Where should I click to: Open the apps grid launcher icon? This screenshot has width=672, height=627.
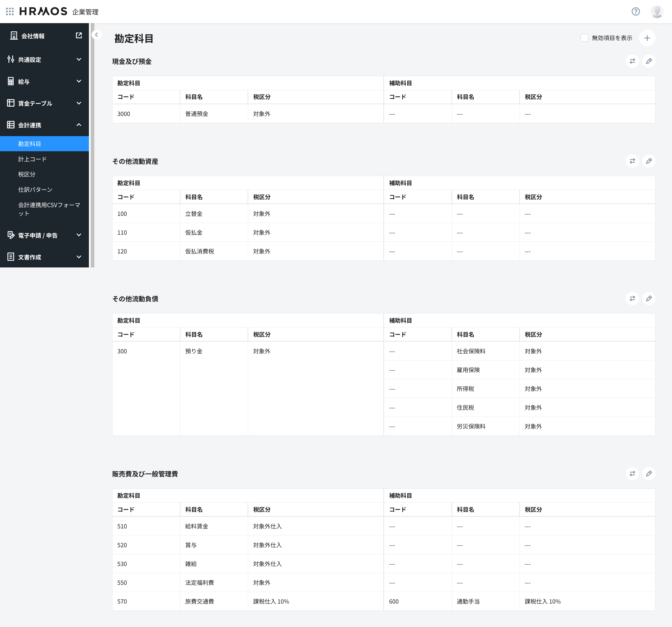point(10,11)
